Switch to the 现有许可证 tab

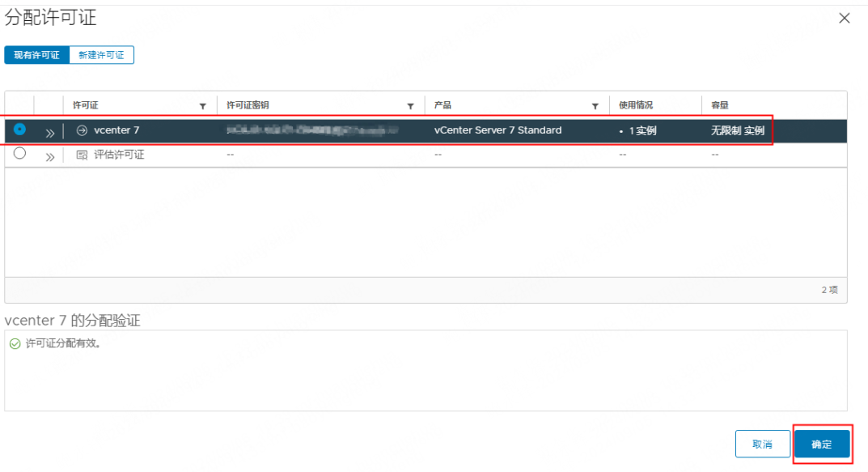[36, 55]
